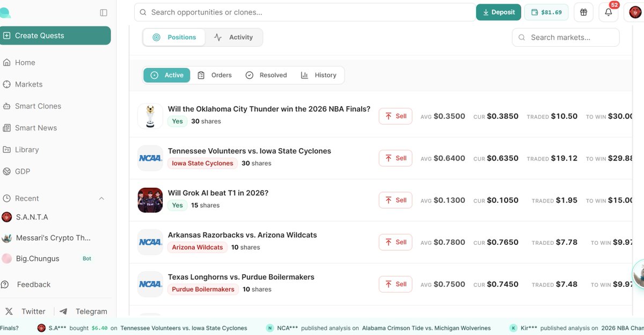Image resolution: width=644 pixels, height=335 pixels.
Task: Open notifications bell with 52 badge
Action: (x=609, y=12)
